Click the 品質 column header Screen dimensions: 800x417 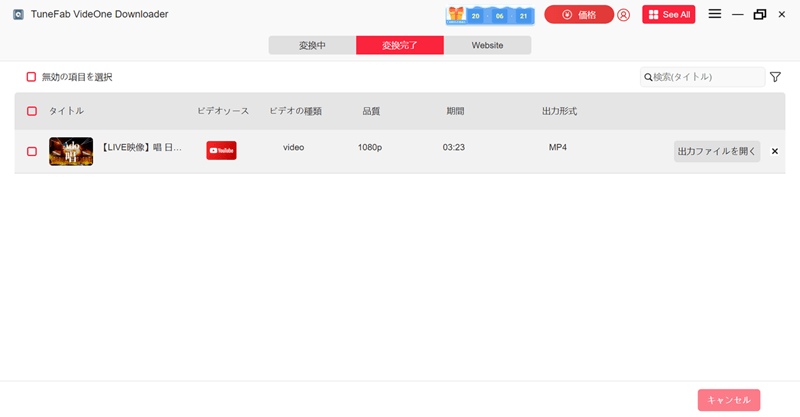pyautogui.click(x=371, y=111)
